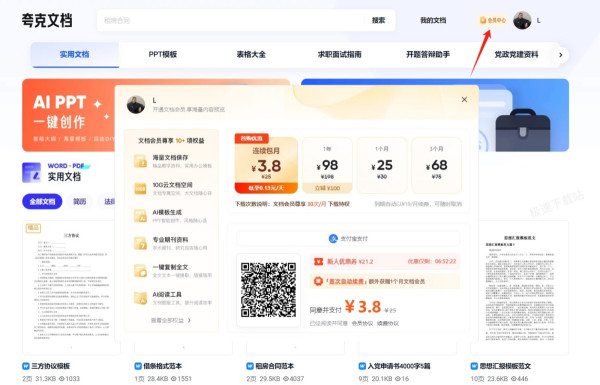Switch to 表格大全 tab
The width and height of the screenshot is (600, 385).
point(251,54)
